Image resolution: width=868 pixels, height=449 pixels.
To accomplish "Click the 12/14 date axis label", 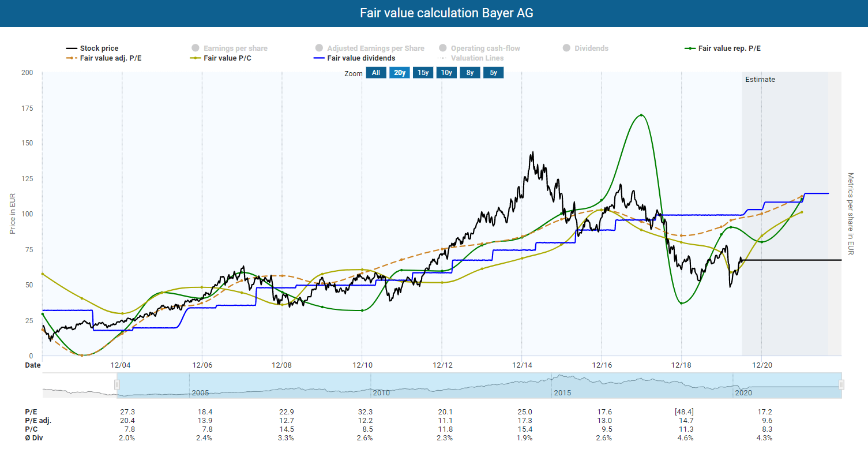I will (521, 365).
